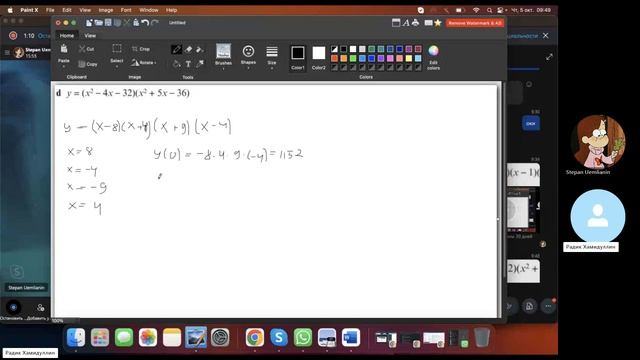The width and height of the screenshot is (640, 360).
Task: Click the font 'A' icon in title bar
Action: 406,23
